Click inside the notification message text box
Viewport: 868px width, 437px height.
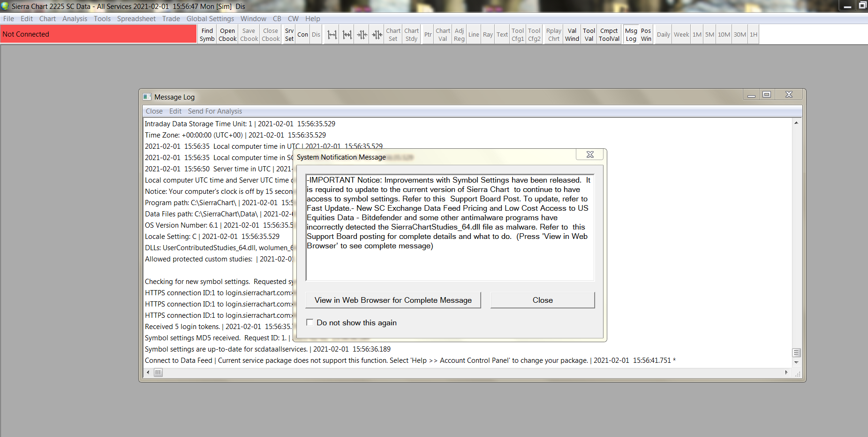[x=450, y=228]
